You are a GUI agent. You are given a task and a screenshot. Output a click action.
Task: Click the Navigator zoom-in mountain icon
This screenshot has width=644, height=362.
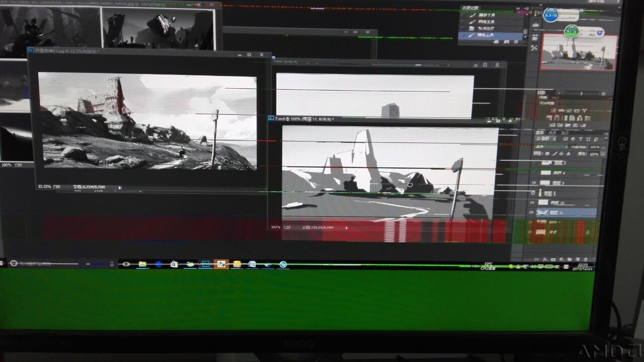(603, 93)
